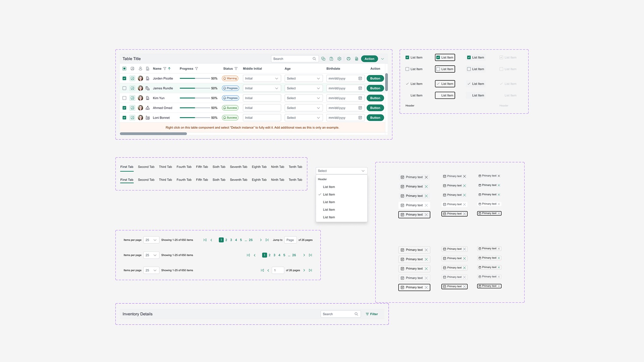Click the export spreadsheet file icon

(x=357, y=59)
